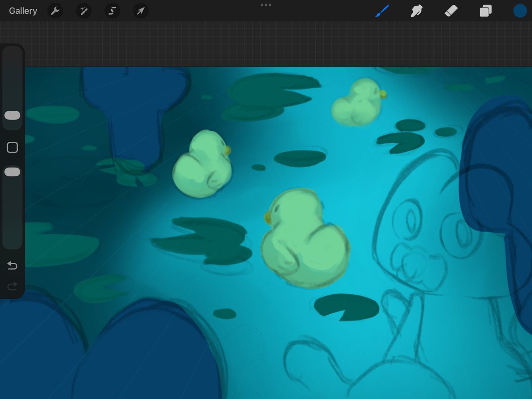Open the Smudge tool's brush library
Screen dimensions: 532x399
point(417,11)
